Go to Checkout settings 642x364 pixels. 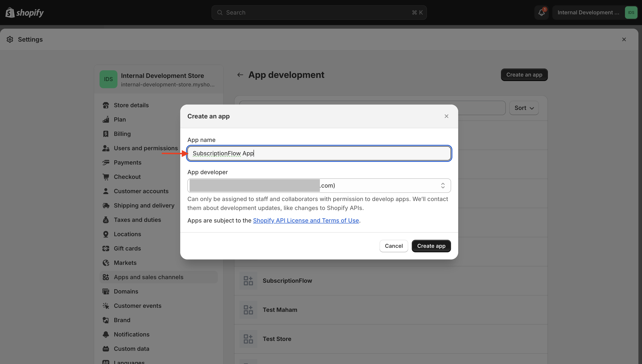click(158, 177)
